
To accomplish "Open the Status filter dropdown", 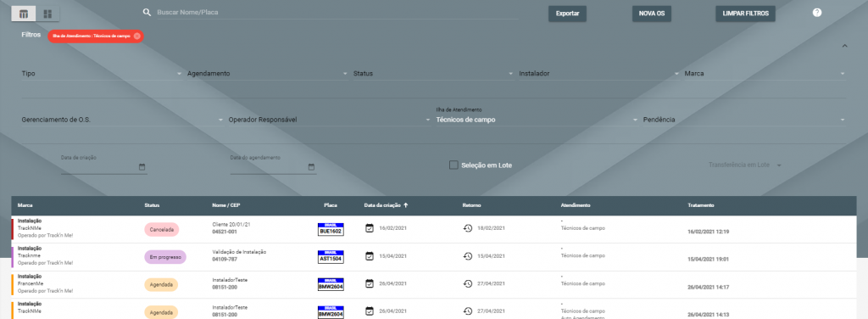I will tap(433, 74).
